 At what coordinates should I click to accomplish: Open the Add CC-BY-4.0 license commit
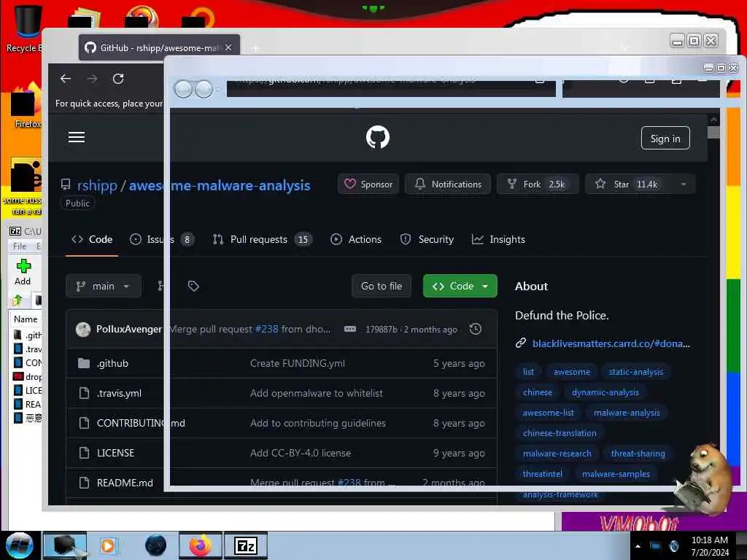(300, 453)
